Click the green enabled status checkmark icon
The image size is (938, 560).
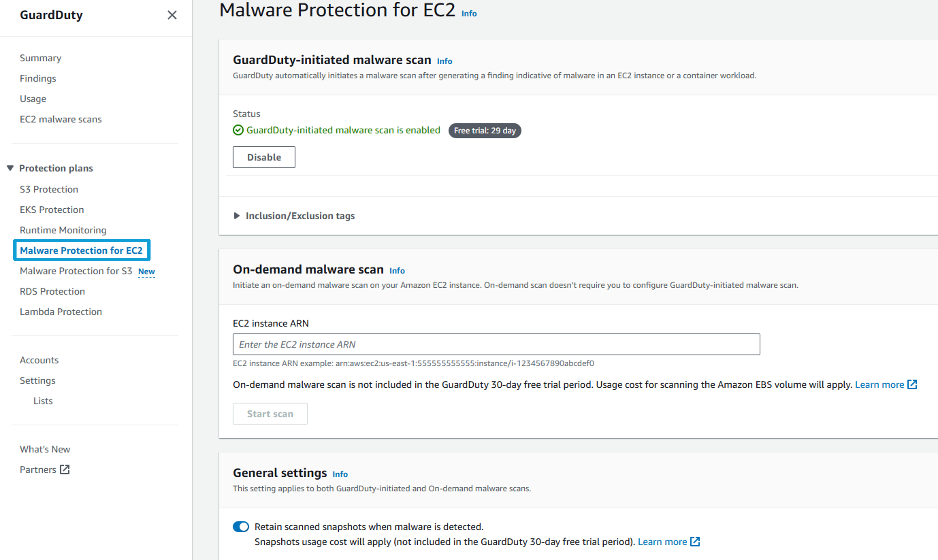coord(238,130)
